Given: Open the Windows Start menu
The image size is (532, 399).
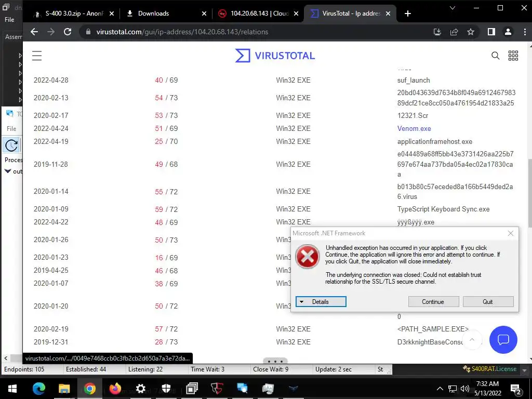Looking at the screenshot, I should coord(12,389).
